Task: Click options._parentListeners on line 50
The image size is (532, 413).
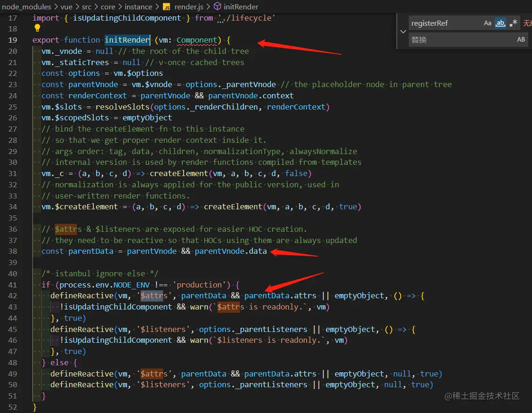Action: pos(253,384)
